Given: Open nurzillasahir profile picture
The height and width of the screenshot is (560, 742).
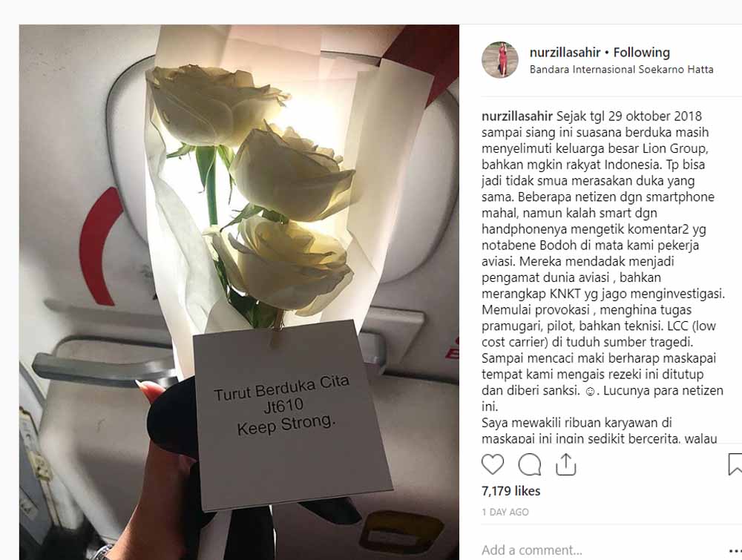Looking at the screenshot, I should pyautogui.click(x=499, y=59).
